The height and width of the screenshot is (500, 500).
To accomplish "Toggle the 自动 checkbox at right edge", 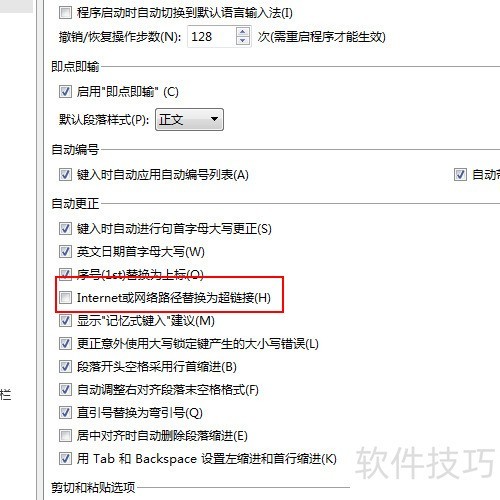I will (460, 174).
